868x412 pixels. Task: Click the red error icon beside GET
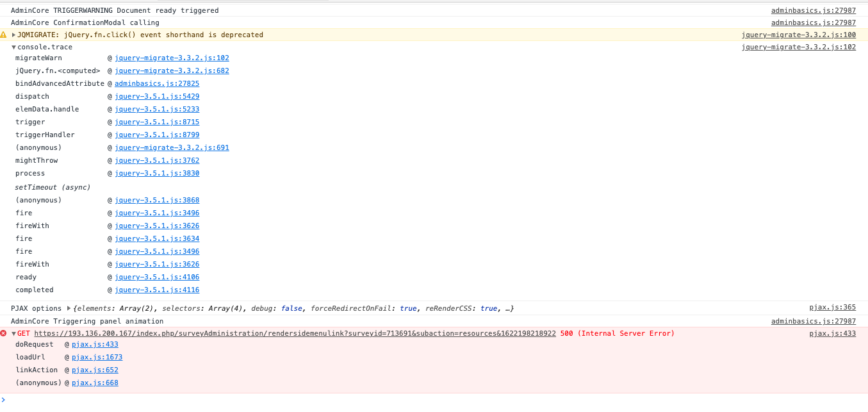(3, 333)
